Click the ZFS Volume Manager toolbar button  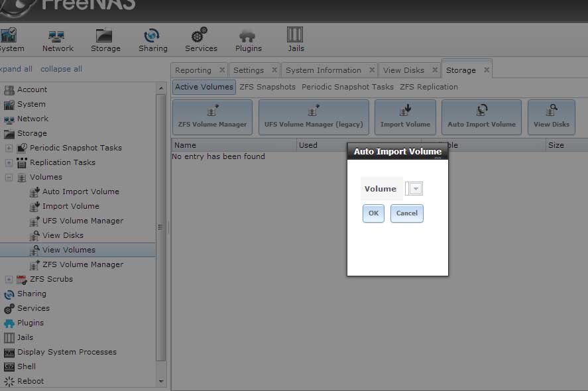(x=212, y=117)
